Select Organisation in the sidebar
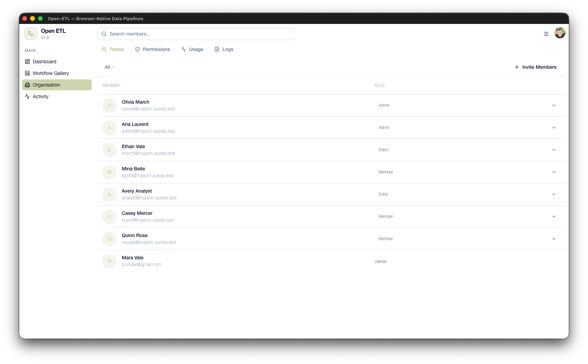 coord(57,85)
